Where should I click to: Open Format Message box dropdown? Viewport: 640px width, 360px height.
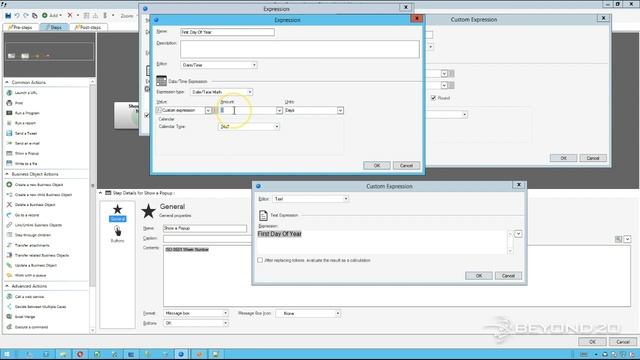tap(225, 313)
